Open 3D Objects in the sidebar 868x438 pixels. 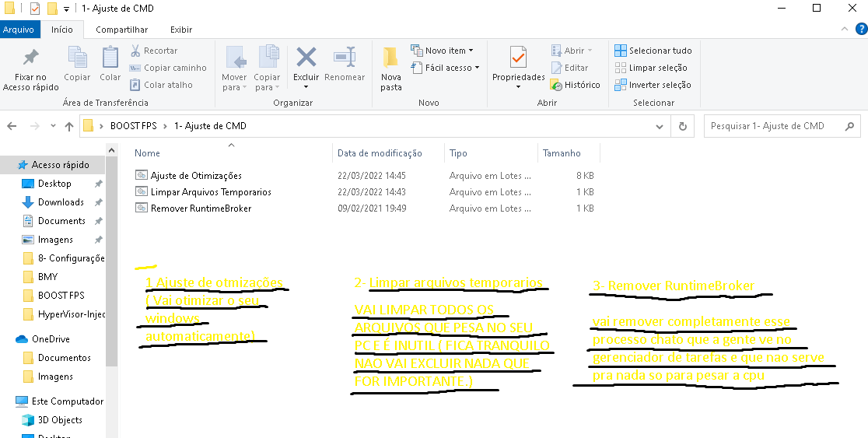pyautogui.click(x=60, y=420)
